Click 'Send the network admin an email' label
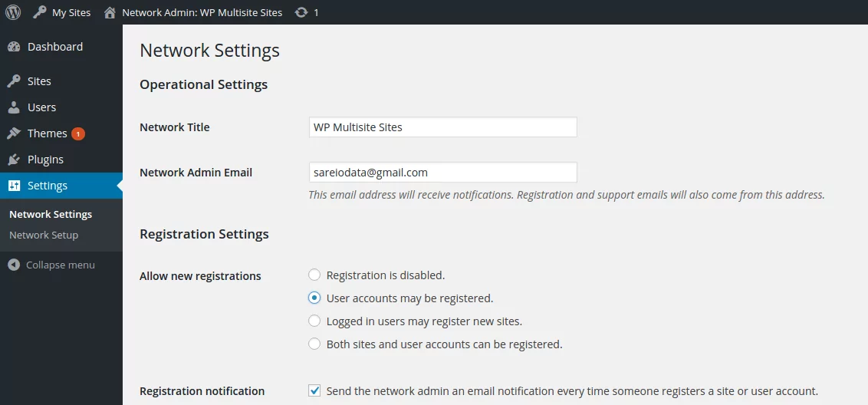 (x=572, y=391)
